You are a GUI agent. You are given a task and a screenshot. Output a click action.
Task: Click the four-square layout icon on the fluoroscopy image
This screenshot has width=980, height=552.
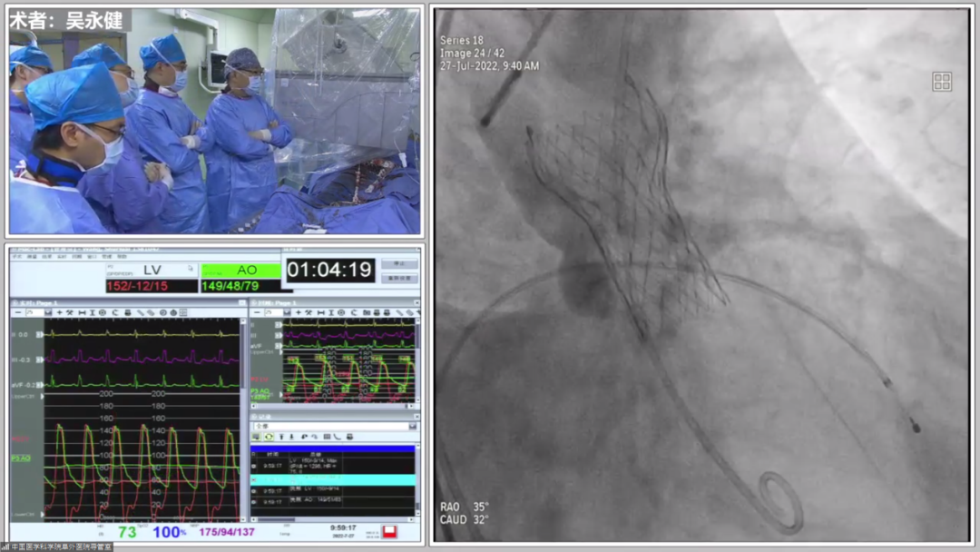coord(942,83)
